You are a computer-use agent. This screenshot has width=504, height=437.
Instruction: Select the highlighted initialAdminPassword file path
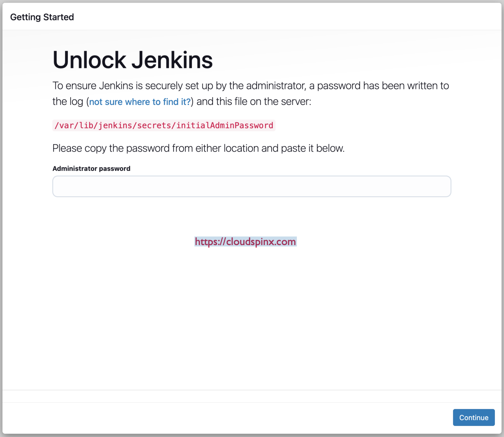163,125
